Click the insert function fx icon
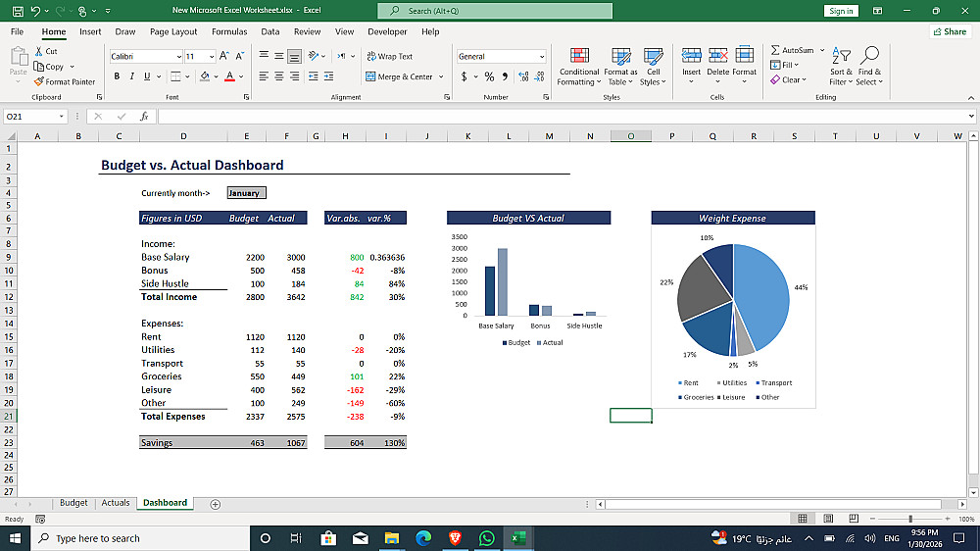 point(144,117)
